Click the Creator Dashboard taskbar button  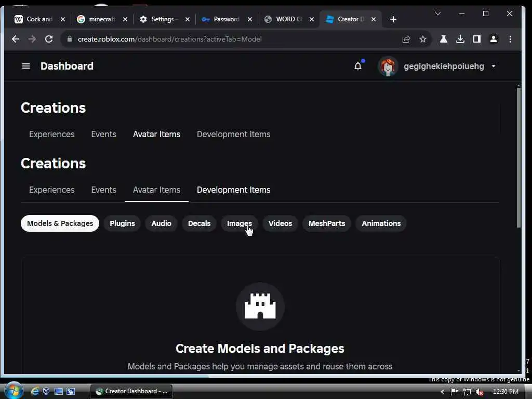point(131,392)
